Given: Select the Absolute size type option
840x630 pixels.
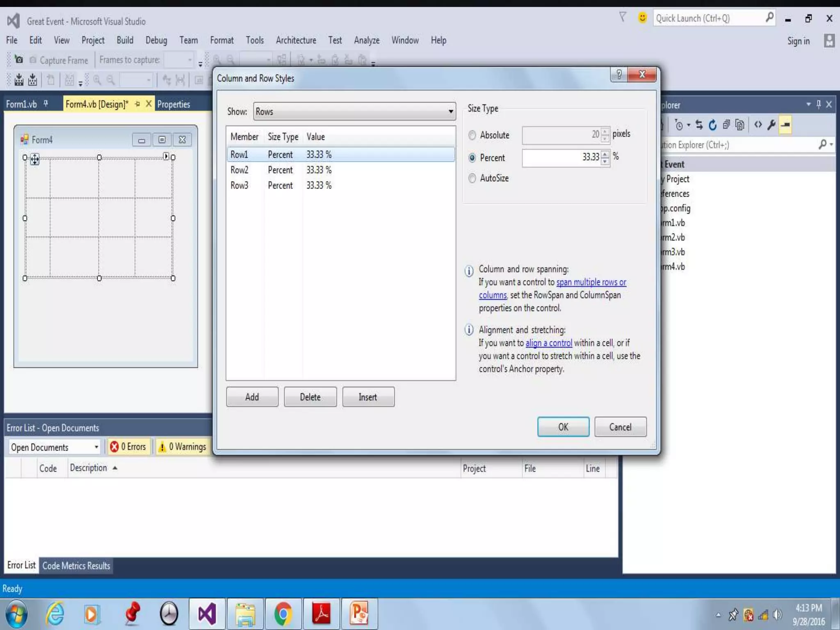Looking at the screenshot, I should click(472, 135).
